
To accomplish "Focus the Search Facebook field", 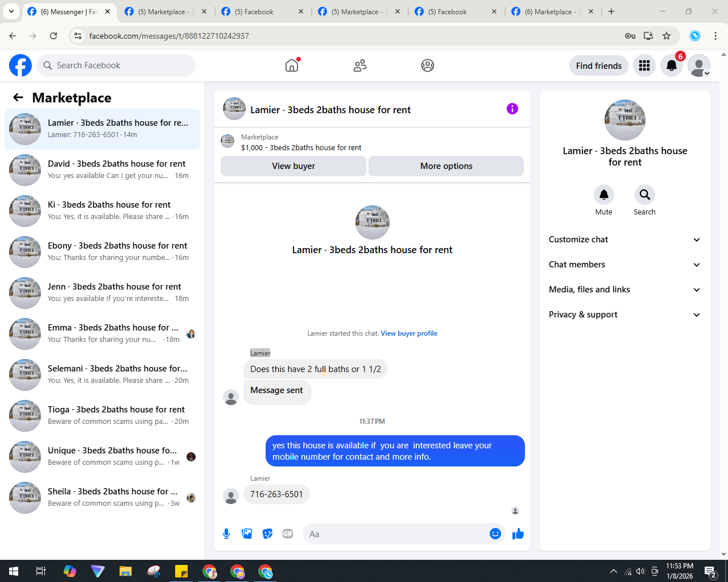I will point(116,65).
